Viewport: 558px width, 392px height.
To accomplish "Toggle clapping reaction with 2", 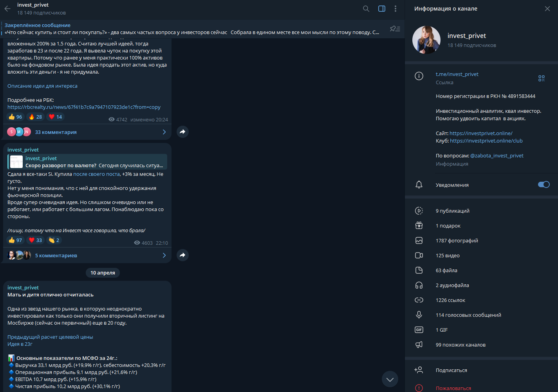I will [54, 240].
